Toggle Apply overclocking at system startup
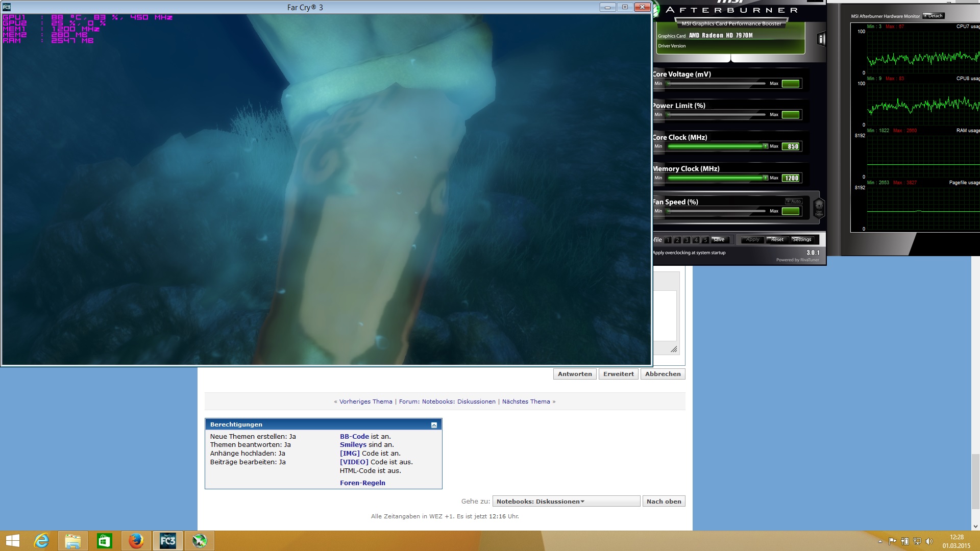The height and width of the screenshot is (551, 980). (x=689, y=253)
